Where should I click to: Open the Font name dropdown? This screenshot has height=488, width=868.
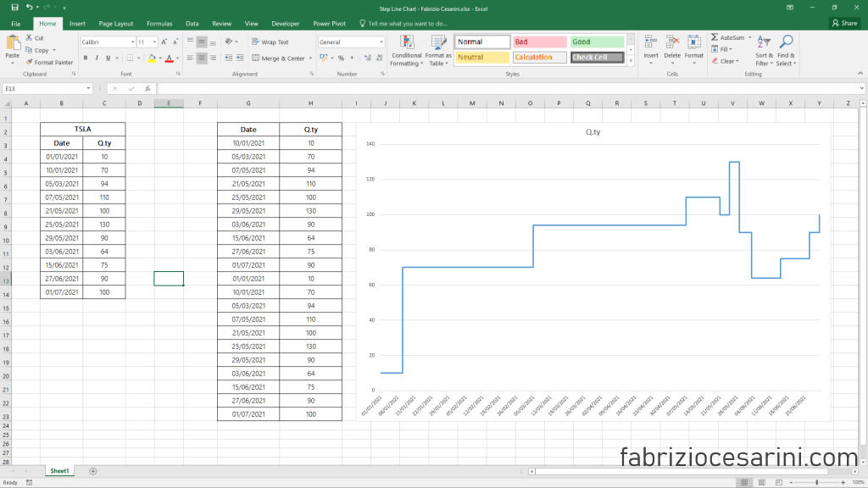tap(133, 42)
